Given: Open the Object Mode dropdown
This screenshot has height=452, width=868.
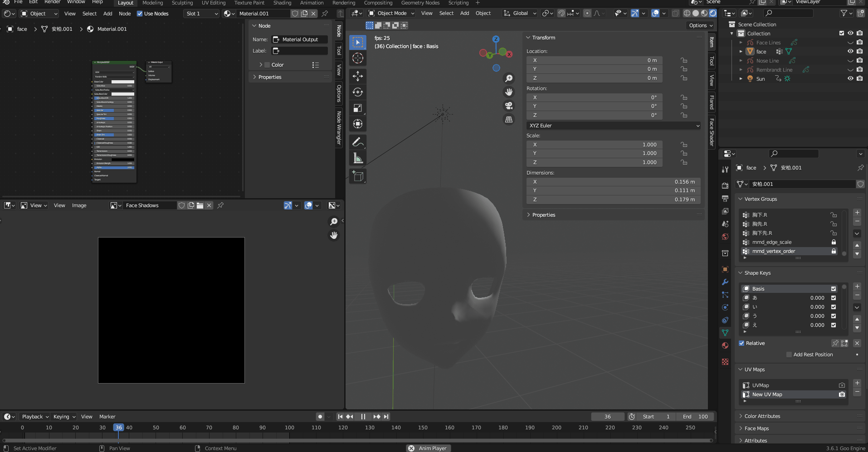Looking at the screenshot, I should pos(390,13).
